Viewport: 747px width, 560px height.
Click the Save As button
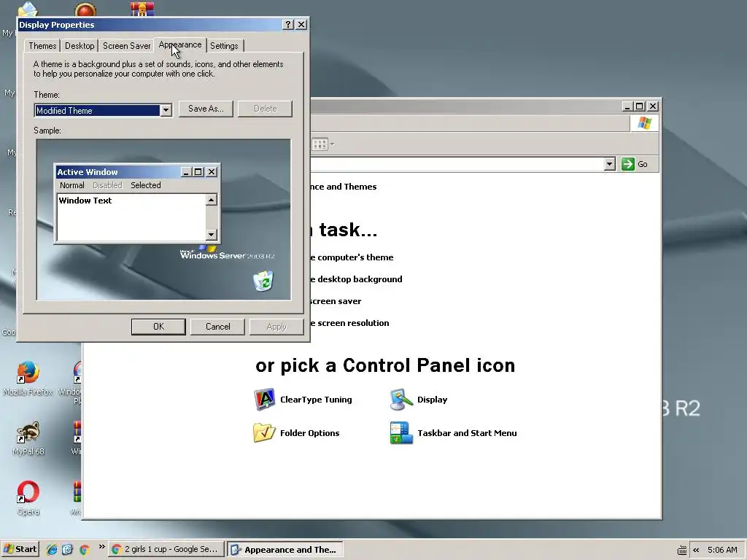click(206, 109)
